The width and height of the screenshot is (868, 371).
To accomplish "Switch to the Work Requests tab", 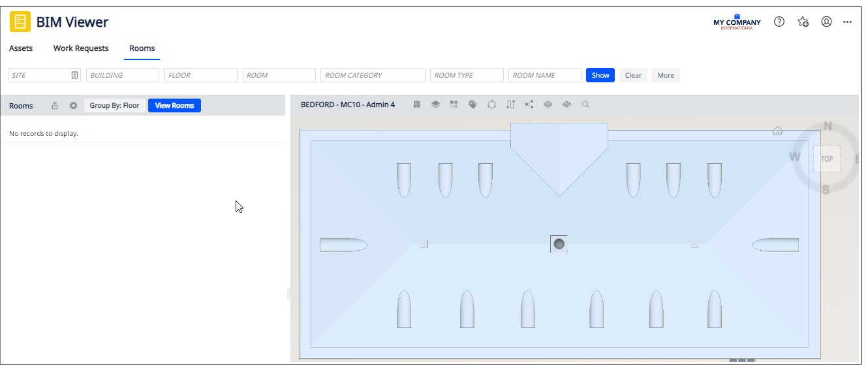I will (81, 48).
